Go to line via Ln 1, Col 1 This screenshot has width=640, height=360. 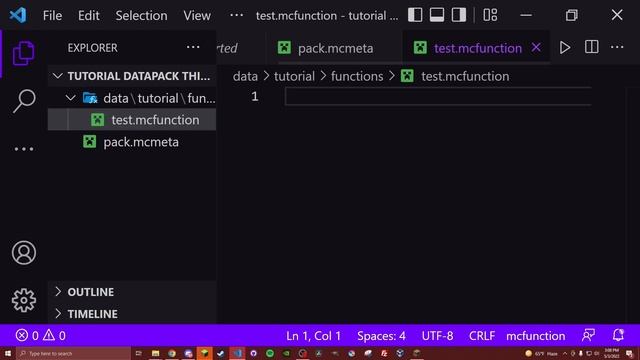pyautogui.click(x=313, y=336)
